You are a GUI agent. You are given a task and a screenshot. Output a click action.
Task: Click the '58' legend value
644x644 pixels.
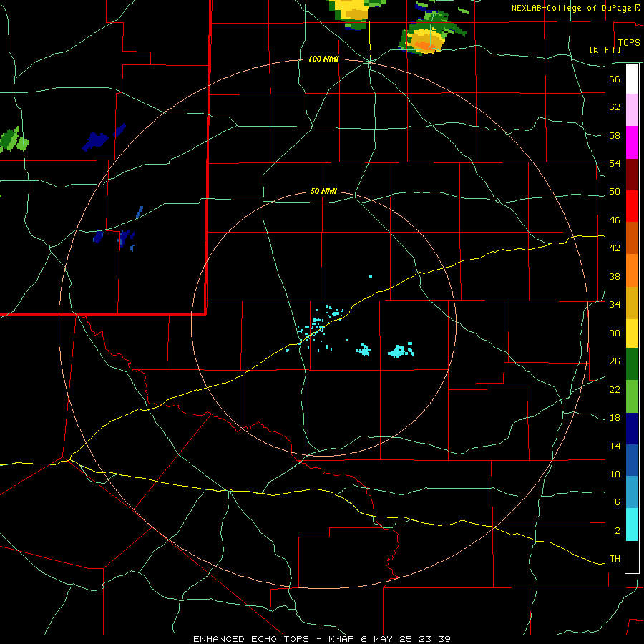click(615, 135)
